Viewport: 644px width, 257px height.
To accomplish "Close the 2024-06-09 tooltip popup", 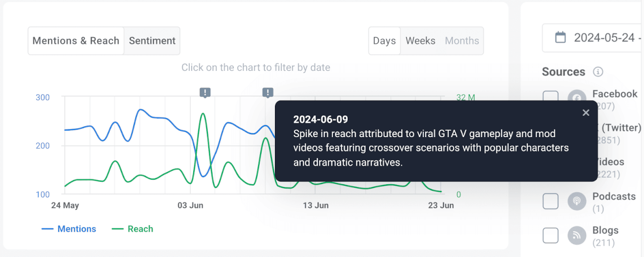I will click(586, 113).
